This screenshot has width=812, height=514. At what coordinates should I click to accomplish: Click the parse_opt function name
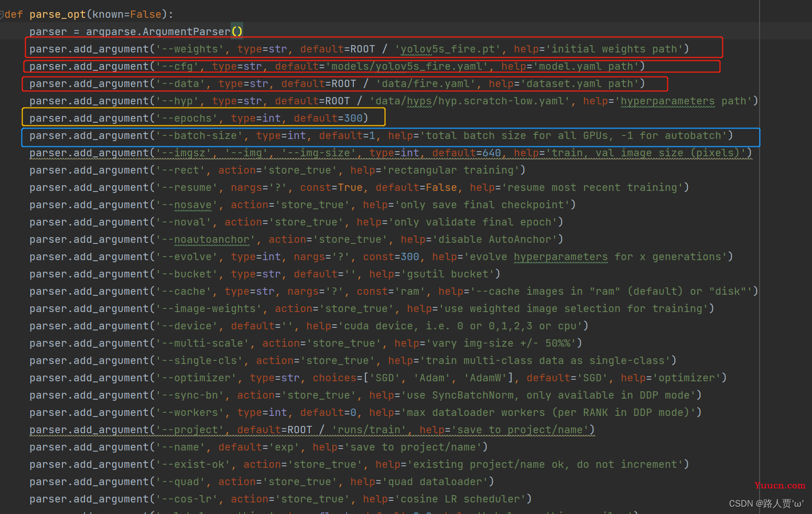[x=58, y=15]
